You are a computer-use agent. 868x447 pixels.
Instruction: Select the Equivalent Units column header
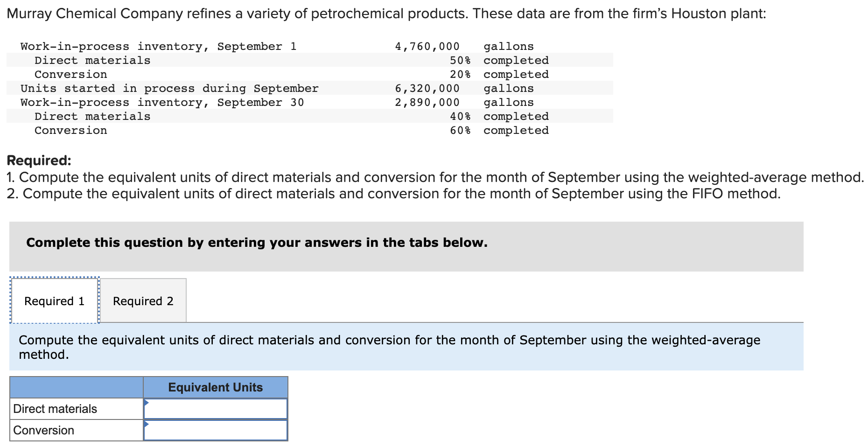coord(216,387)
